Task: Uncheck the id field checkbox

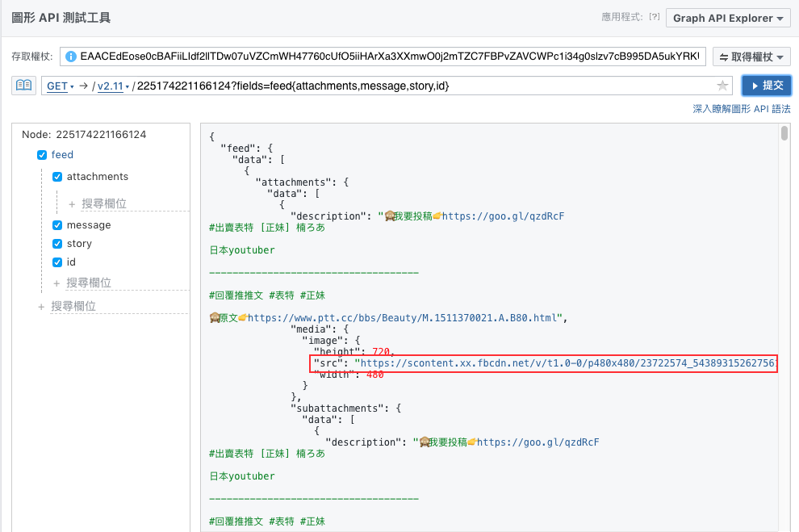Action: click(x=57, y=262)
